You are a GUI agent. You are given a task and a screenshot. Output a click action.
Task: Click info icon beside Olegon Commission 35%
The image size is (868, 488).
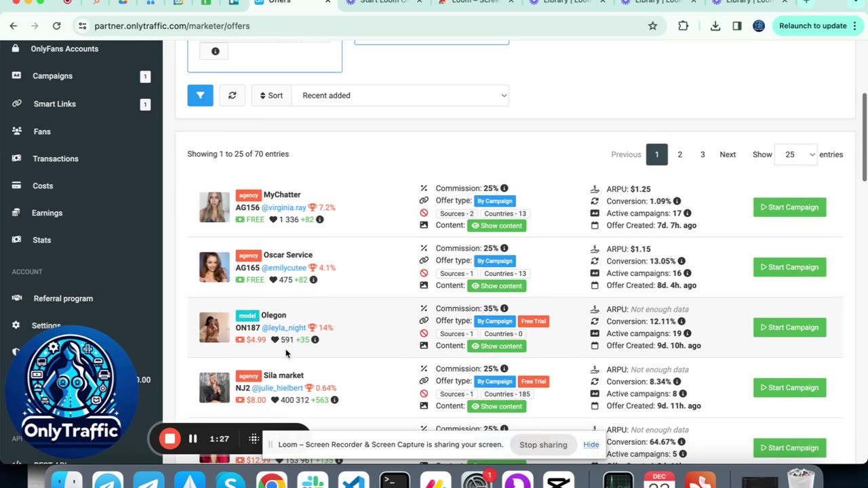pos(504,308)
